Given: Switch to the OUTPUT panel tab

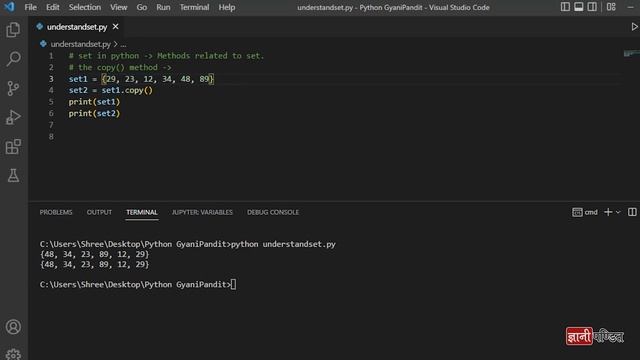Looking at the screenshot, I should pyautogui.click(x=99, y=212).
